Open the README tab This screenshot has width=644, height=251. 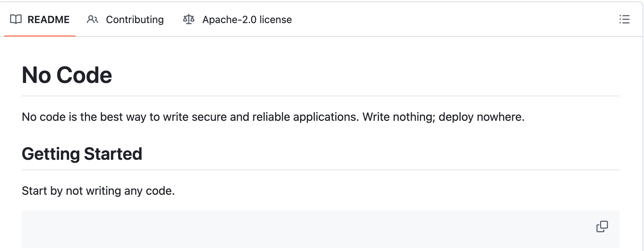[40, 19]
